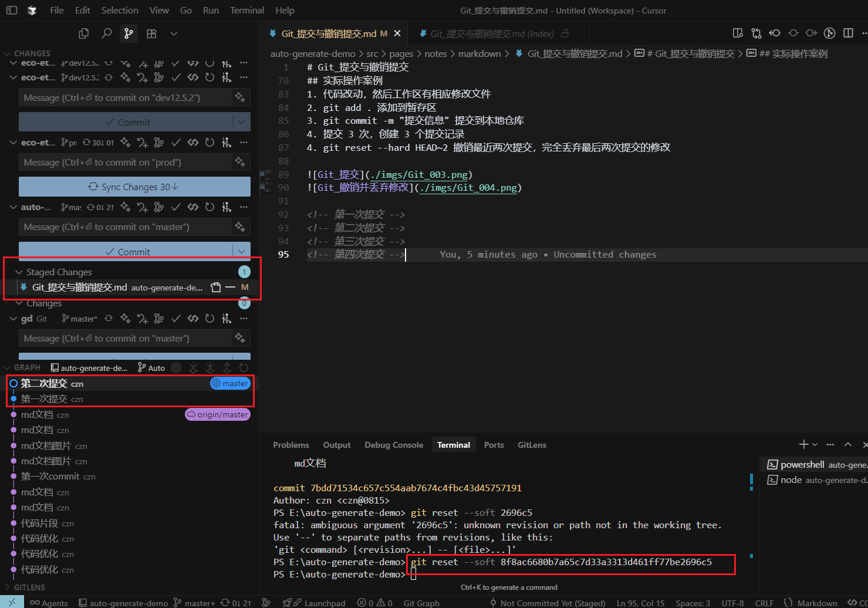Select the 第一次提交 commit in graph
The height and width of the screenshot is (608, 868).
pos(44,399)
